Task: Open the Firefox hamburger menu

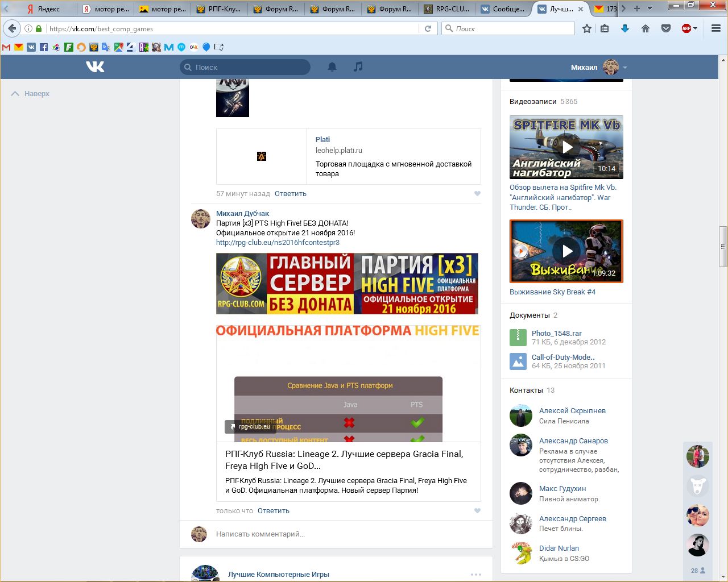Action: pyautogui.click(x=716, y=28)
